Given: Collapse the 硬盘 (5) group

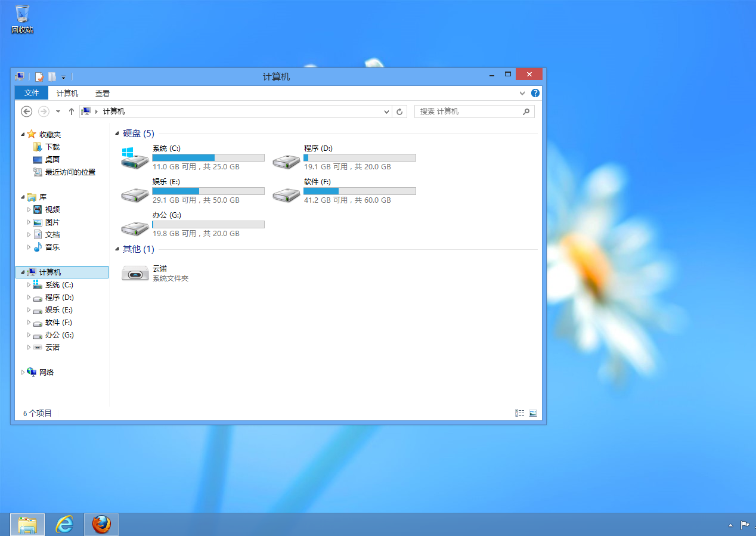Looking at the screenshot, I should pos(117,134).
